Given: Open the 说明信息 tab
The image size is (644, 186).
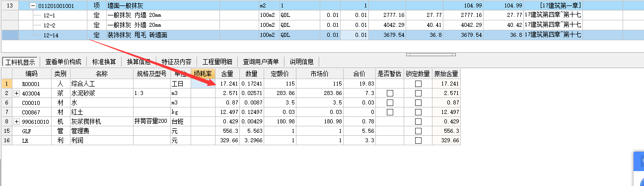Looking at the screenshot, I should 302,62.
